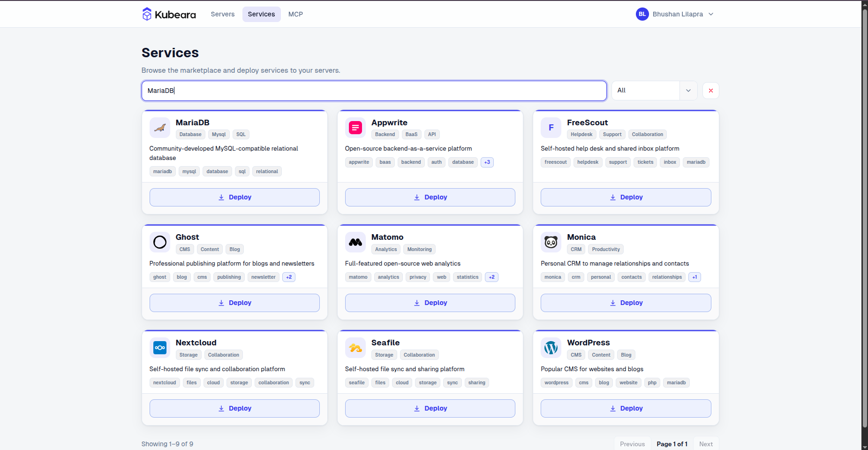Click the Appwrite card title
Screen dimensions: 868x450
click(389, 122)
